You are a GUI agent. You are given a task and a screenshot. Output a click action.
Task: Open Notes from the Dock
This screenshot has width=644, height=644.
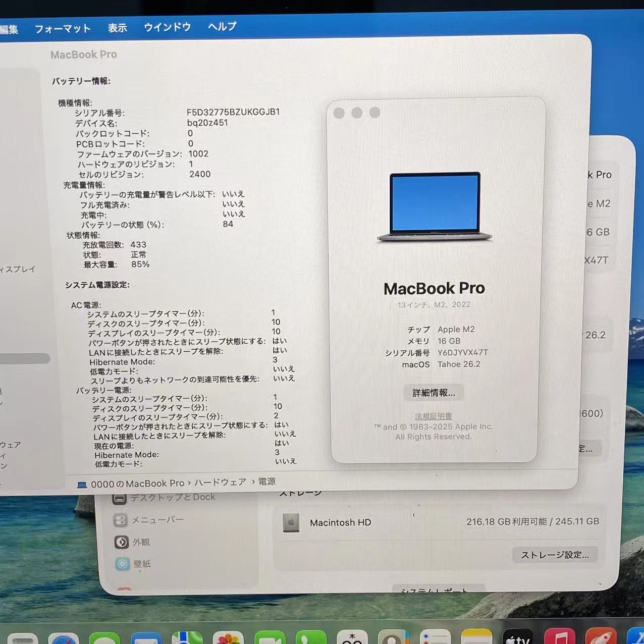(476, 637)
